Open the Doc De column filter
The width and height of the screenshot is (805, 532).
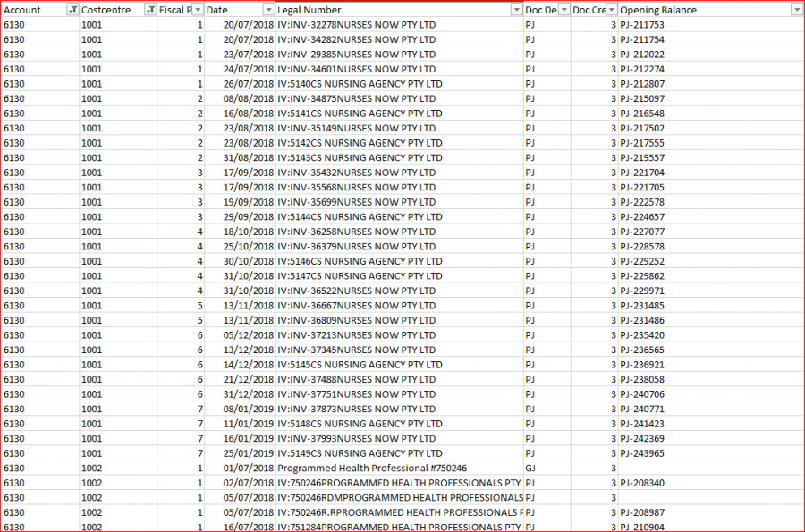tap(563, 10)
